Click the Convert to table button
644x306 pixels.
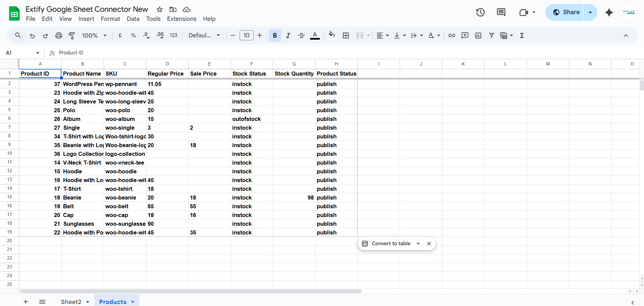point(391,244)
